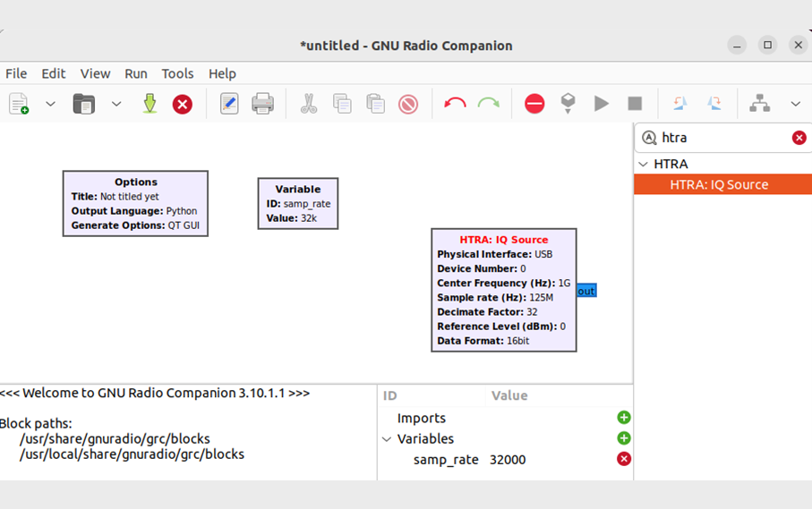The height and width of the screenshot is (509, 812).
Task: Clear the htra search text
Action: [799, 138]
